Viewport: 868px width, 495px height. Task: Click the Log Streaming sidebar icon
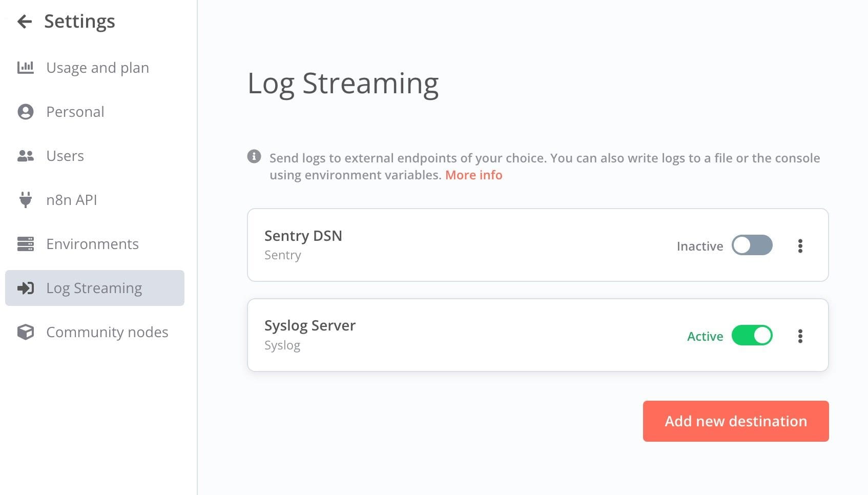(25, 288)
